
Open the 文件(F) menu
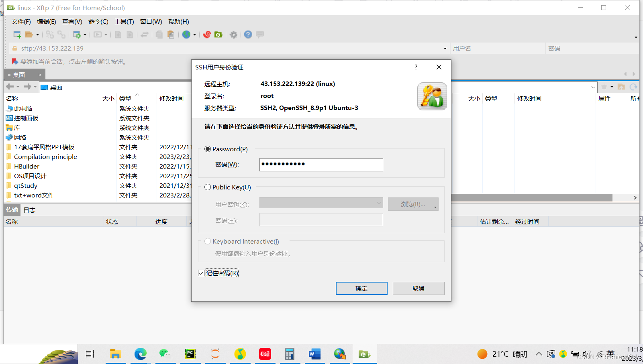click(21, 22)
